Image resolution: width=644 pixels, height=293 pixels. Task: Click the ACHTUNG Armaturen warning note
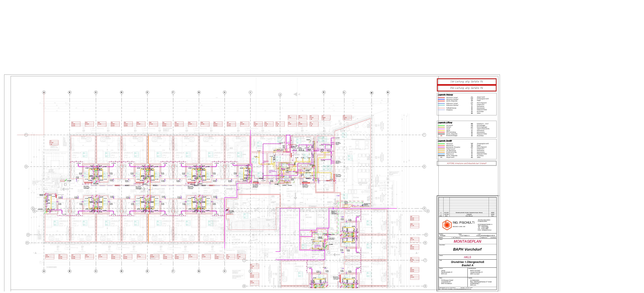click(x=467, y=163)
